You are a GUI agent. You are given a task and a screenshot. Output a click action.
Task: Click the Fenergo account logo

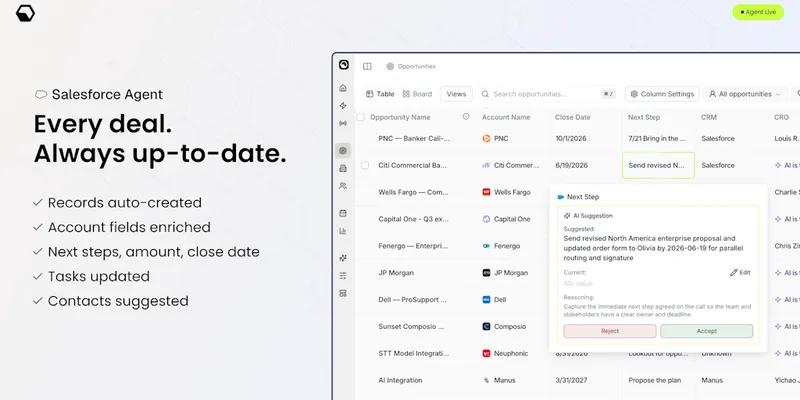click(x=486, y=246)
